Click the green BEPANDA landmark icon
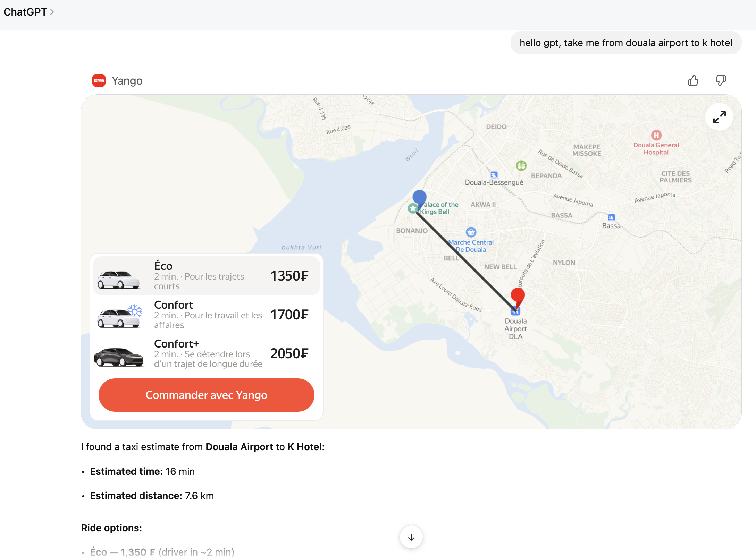The height and width of the screenshot is (557, 756). [x=521, y=166]
